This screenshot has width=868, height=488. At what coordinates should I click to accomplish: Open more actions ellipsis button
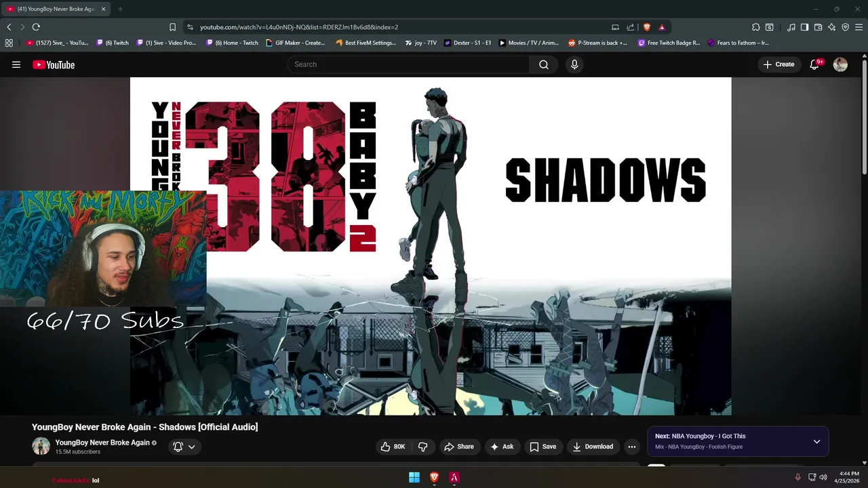click(x=631, y=447)
